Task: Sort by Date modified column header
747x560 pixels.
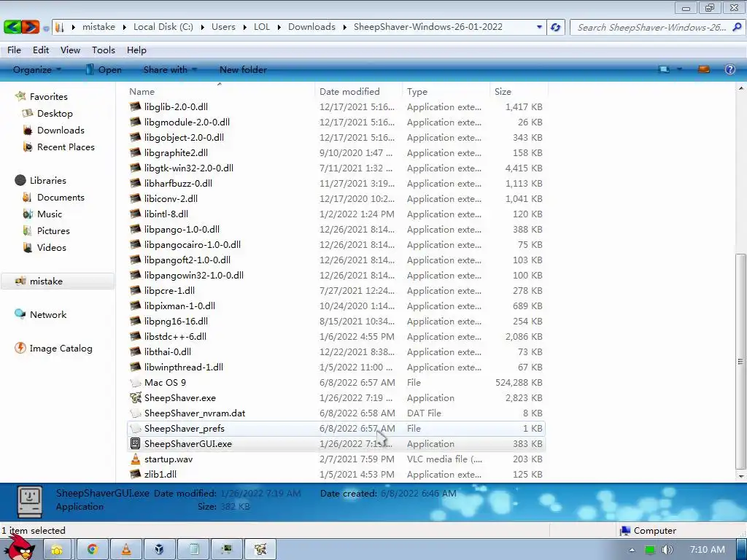Action: click(358, 91)
